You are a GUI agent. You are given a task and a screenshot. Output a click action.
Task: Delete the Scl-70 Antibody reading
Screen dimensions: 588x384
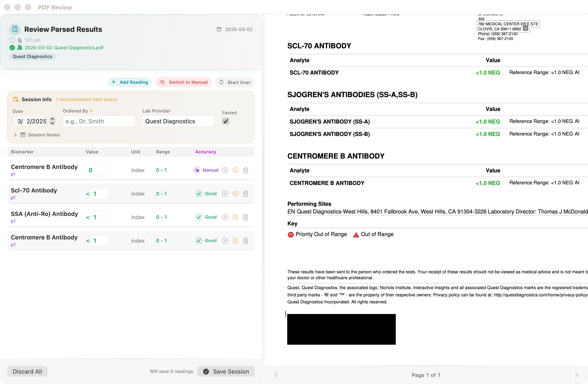click(246, 194)
